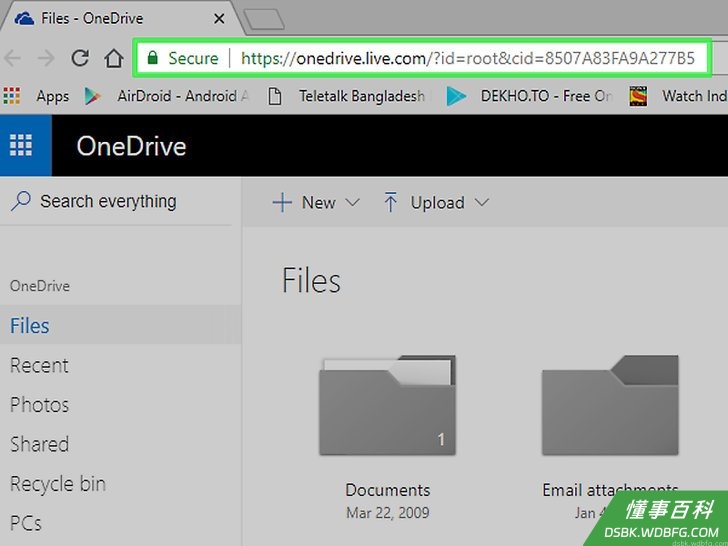
Task: Click the green Secure padlock icon
Action: click(x=152, y=58)
